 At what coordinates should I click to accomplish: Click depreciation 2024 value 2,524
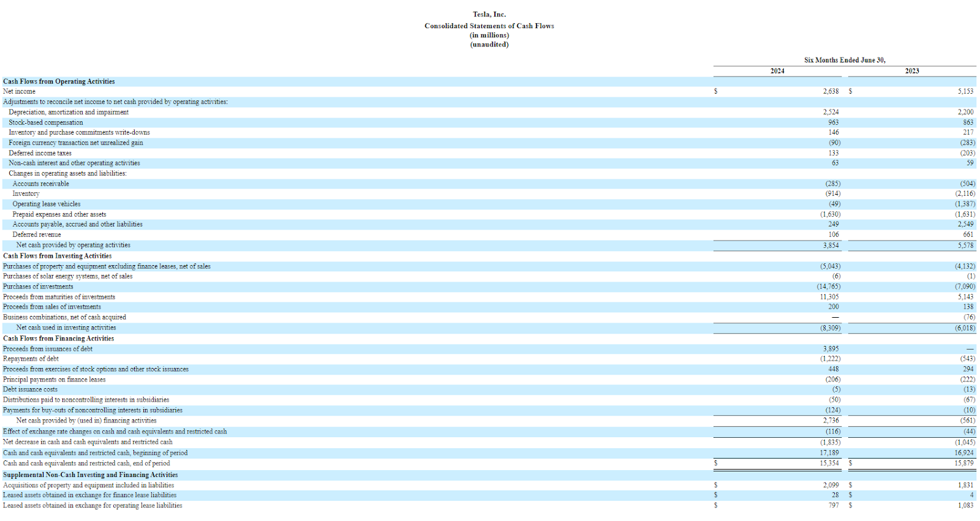point(831,112)
